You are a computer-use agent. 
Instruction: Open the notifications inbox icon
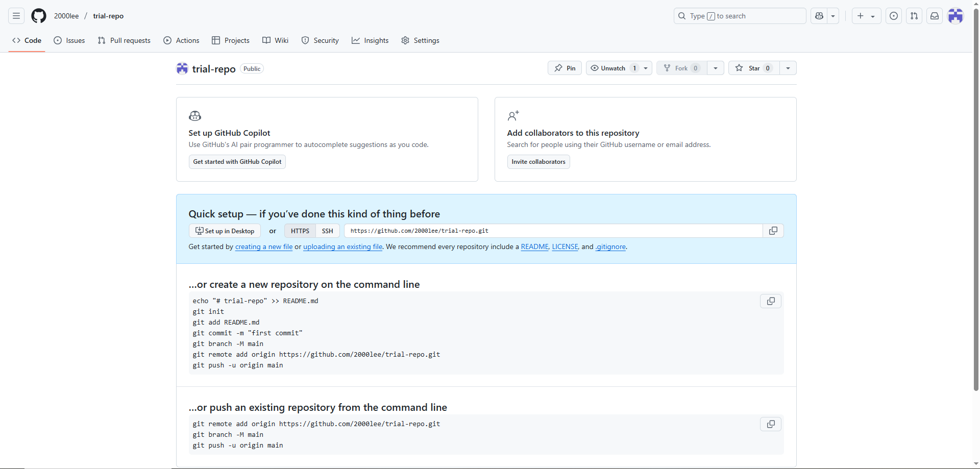(935, 16)
